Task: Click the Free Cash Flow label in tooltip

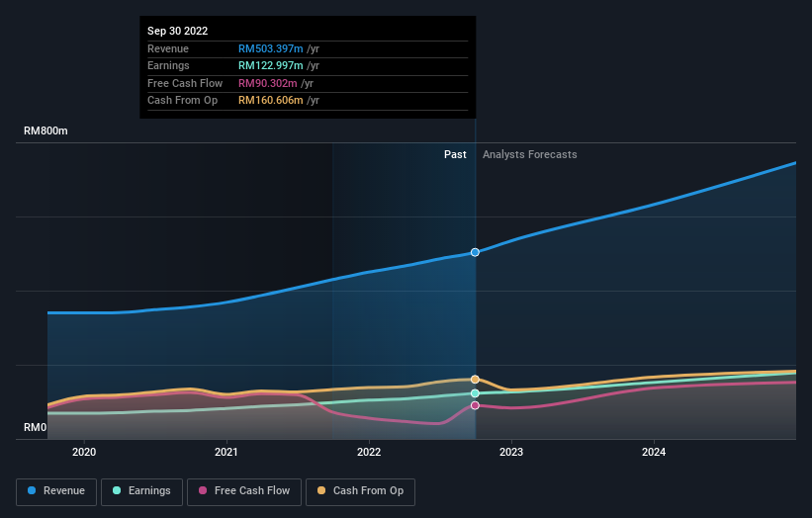Action: pyautogui.click(x=185, y=83)
